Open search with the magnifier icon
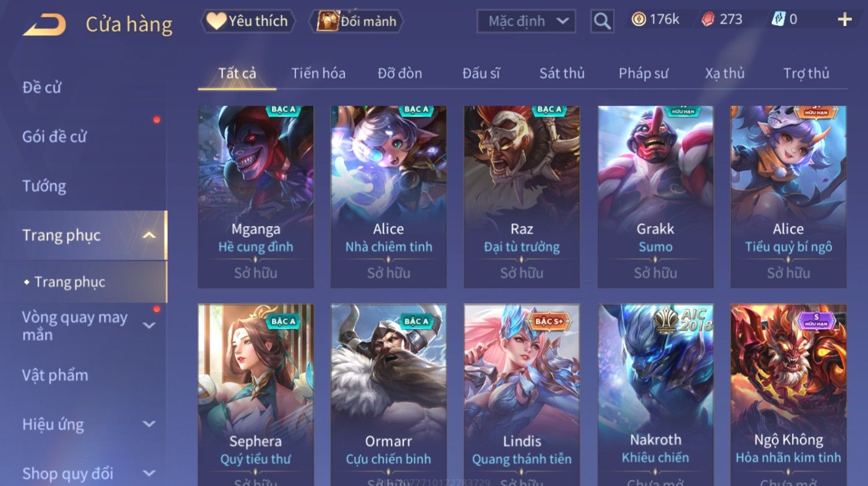 (602, 21)
